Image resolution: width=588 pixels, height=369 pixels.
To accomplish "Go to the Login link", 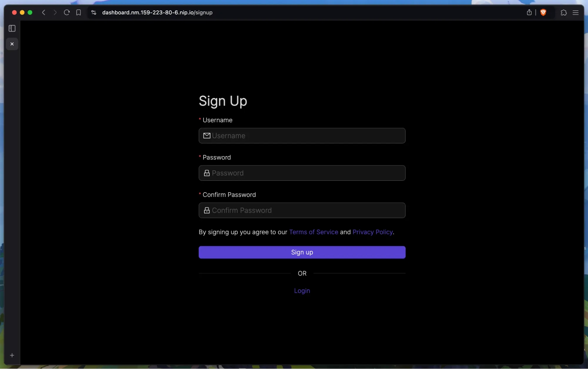I will tap(302, 290).
